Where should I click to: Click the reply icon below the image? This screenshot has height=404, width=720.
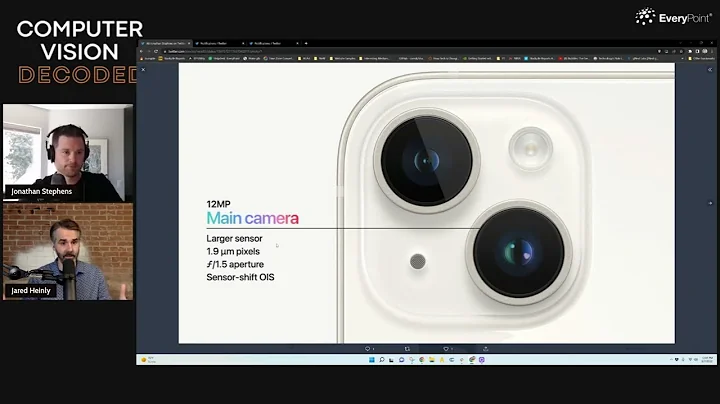pos(368,349)
